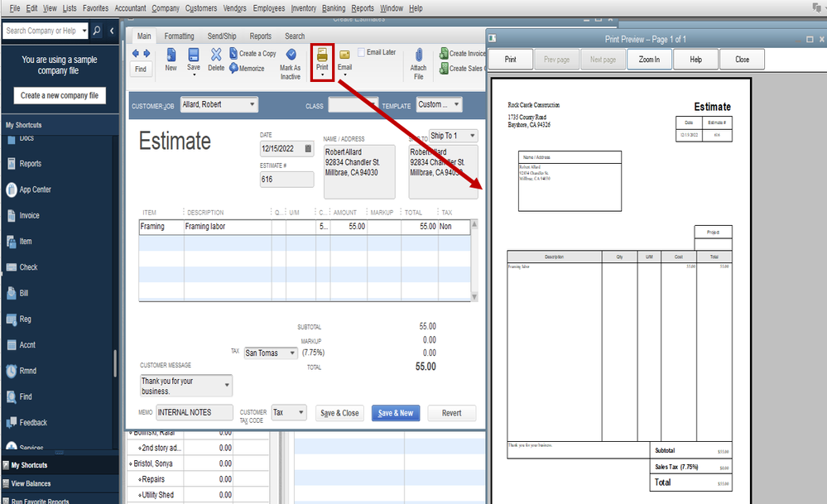Switch to the Formatting tab
This screenshot has height=504, width=827.
179,36
